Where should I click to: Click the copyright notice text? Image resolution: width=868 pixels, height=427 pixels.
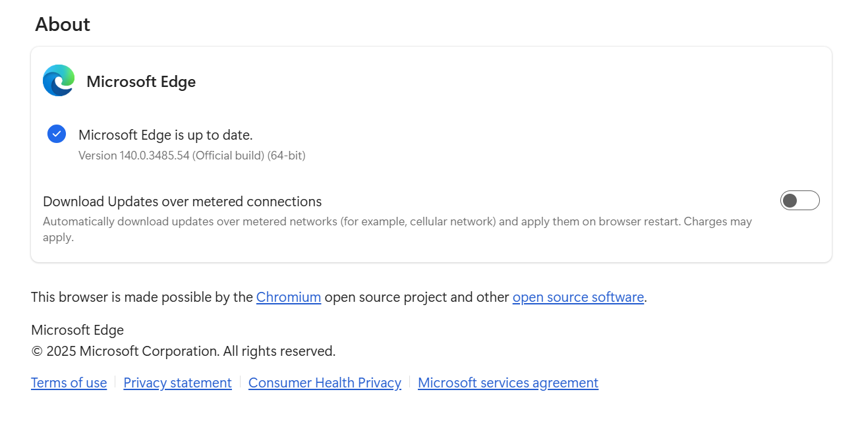point(183,351)
